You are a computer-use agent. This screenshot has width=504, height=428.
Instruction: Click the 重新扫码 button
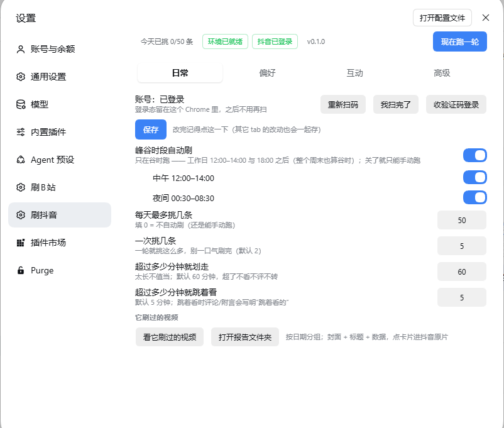[343, 104]
